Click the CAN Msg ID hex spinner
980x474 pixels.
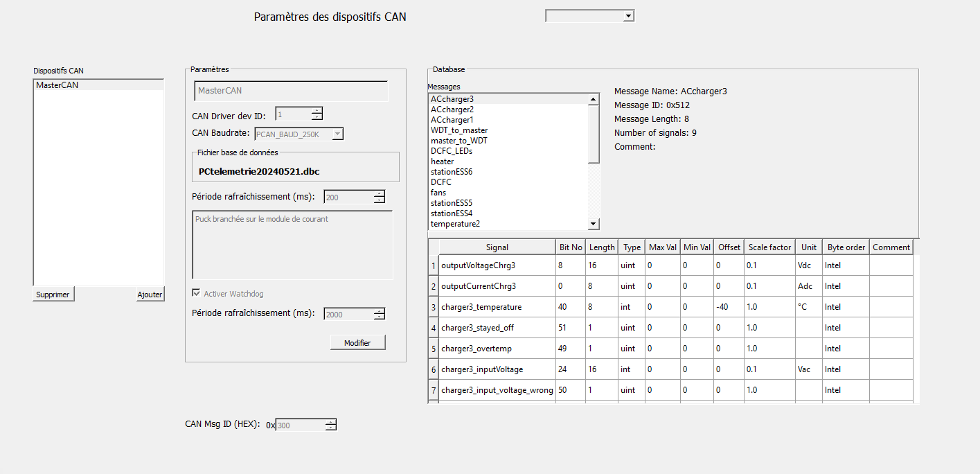(330, 425)
